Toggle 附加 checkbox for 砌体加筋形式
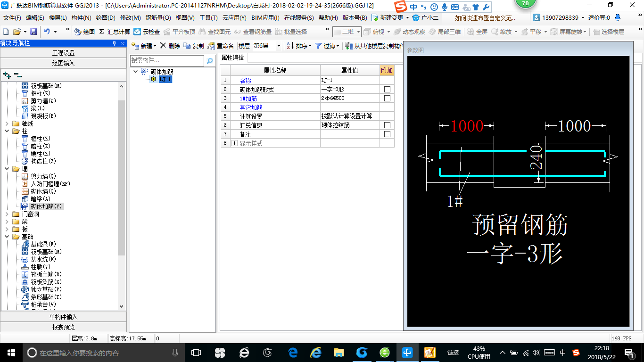Image resolution: width=644 pixels, height=362 pixels. pyautogui.click(x=387, y=89)
